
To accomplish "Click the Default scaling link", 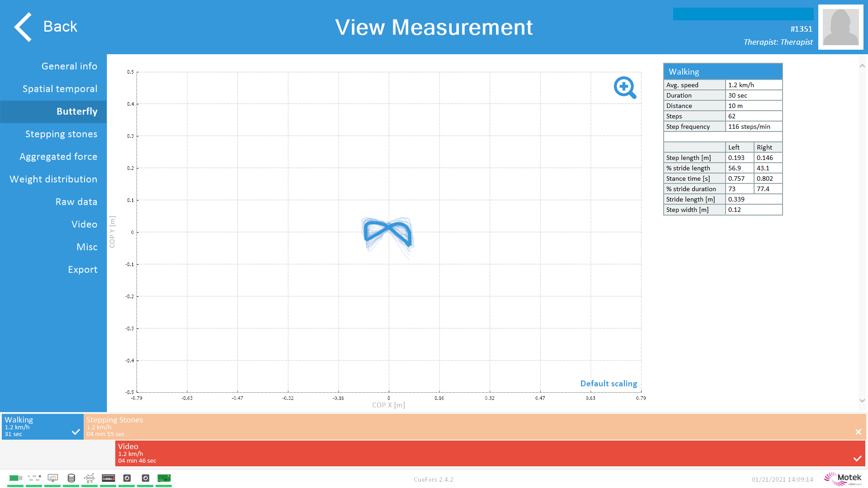I will 609,384.
